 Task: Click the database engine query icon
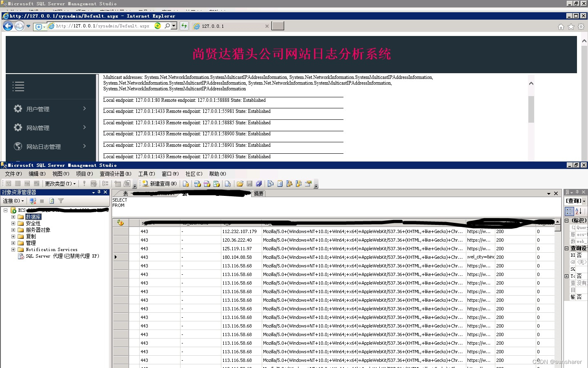(x=186, y=184)
